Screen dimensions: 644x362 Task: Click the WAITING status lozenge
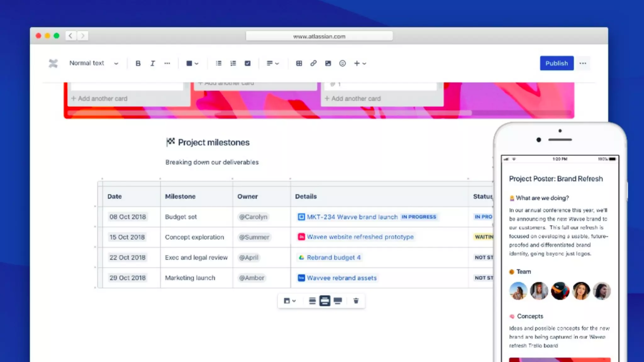(x=484, y=237)
